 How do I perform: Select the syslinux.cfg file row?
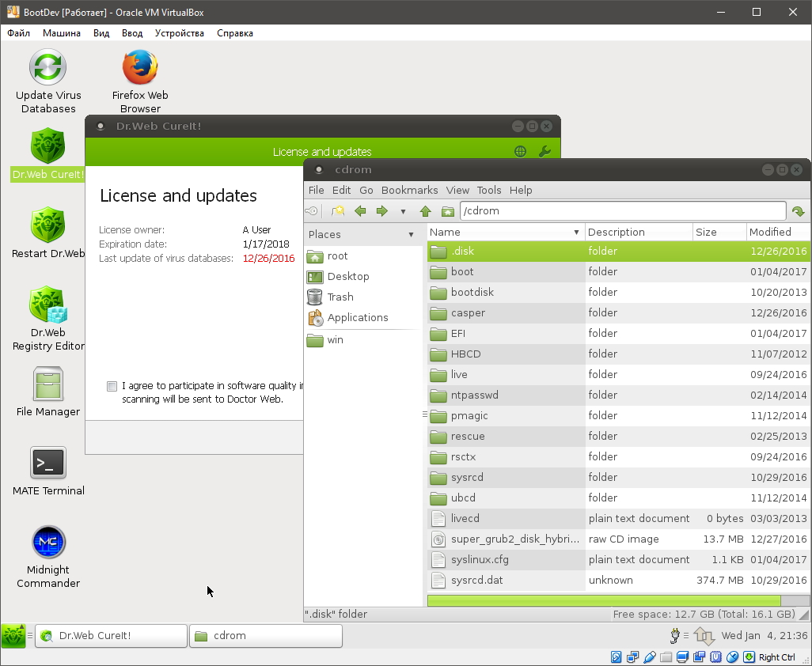point(619,560)
